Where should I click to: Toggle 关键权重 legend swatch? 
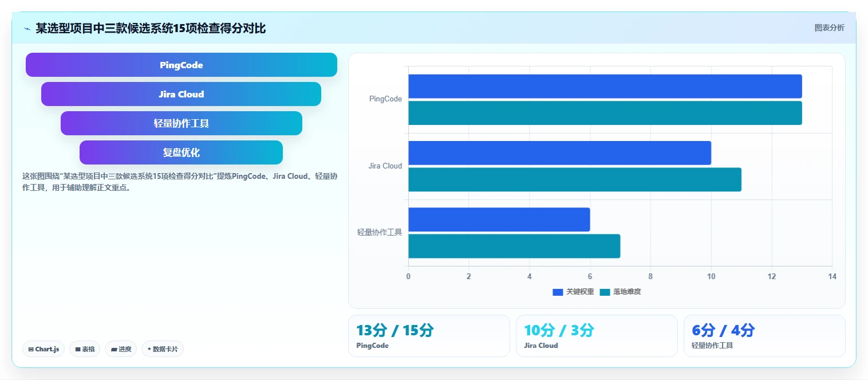(558, 292)
